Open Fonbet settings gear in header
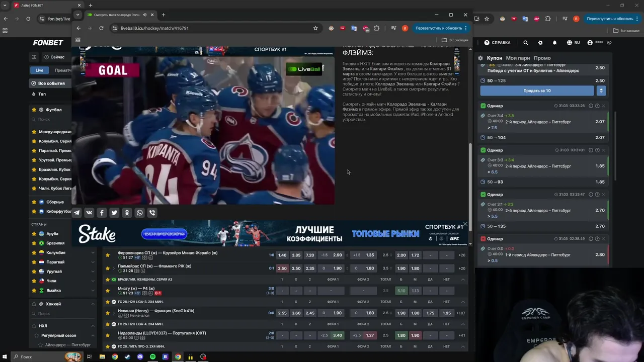This screenshot has height=362, width=644. (540, 43)
